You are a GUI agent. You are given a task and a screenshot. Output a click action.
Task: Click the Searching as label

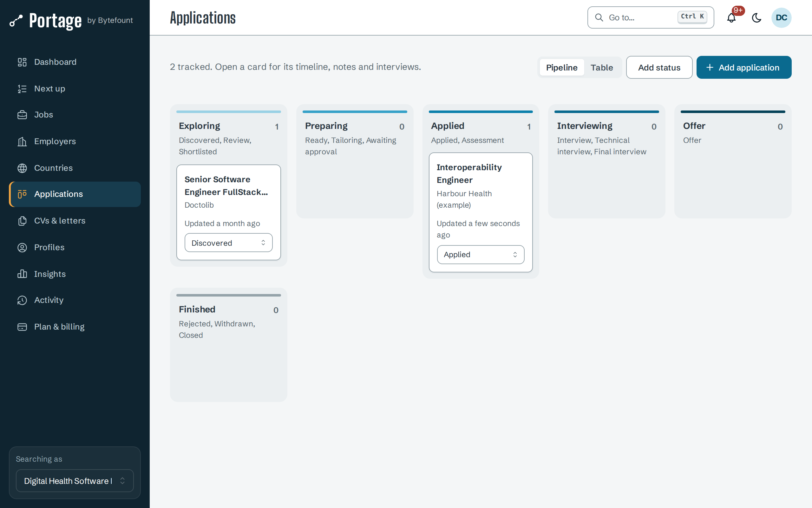point(39,459)
